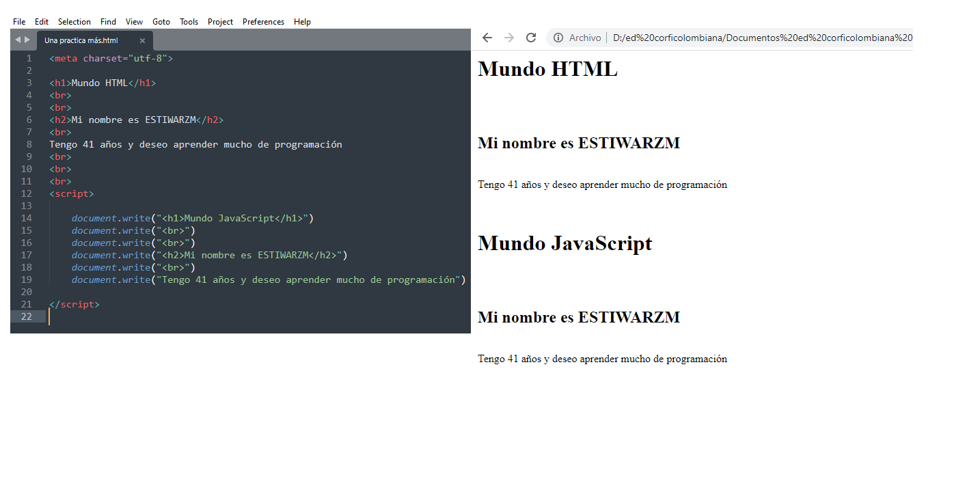This screenshot has width=980, height=492.
Task: Click the document.write Mundo JavaScript line
Action: click(193, 218)
